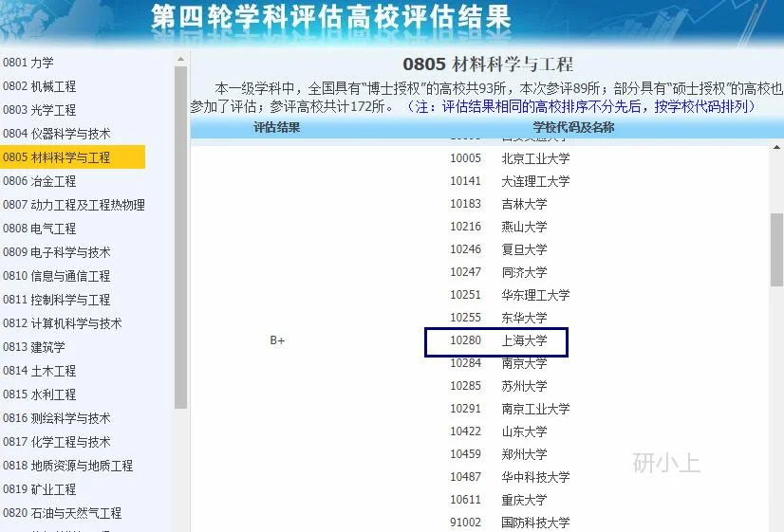The height and width of the screenshot is (532, 784).
Task: Select 0820 石油与天然气工程
Action: 63,514
